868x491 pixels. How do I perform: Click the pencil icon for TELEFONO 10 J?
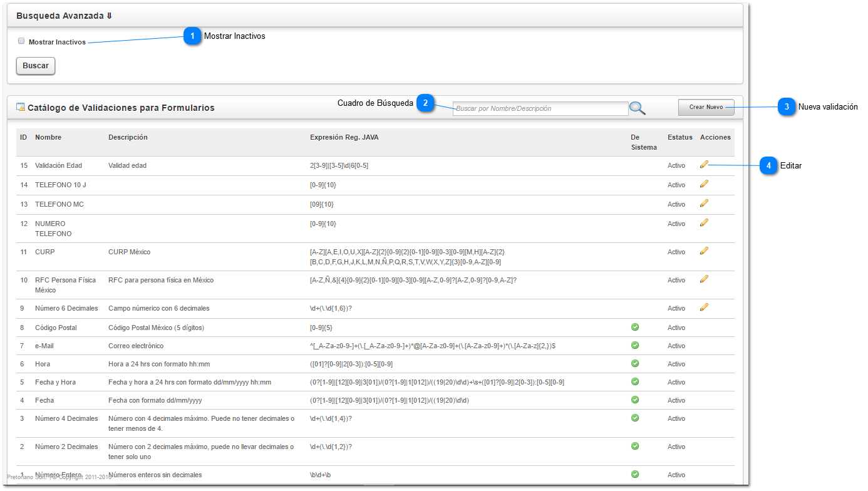(x=704, y=183)
